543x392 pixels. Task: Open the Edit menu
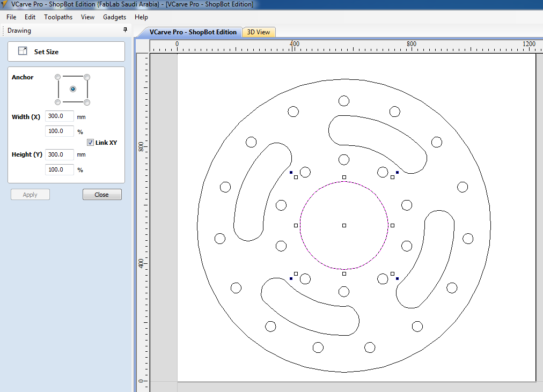pos(30,17)
